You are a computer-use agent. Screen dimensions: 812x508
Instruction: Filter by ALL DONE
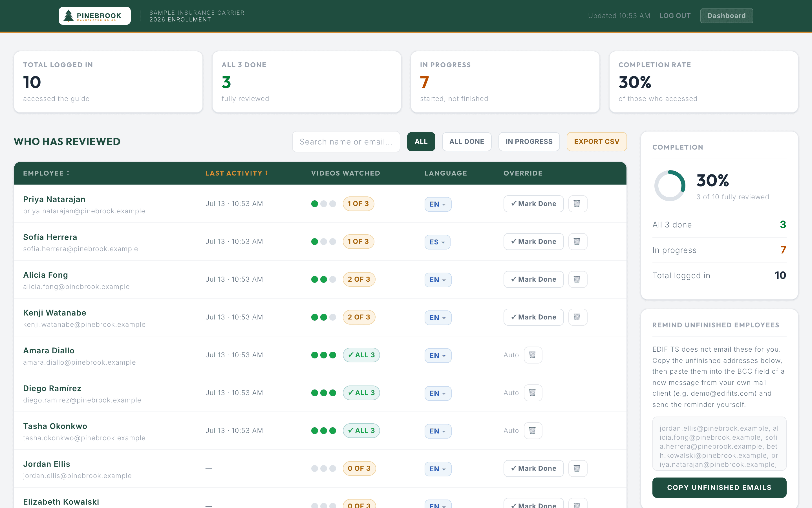pos(467,141)
